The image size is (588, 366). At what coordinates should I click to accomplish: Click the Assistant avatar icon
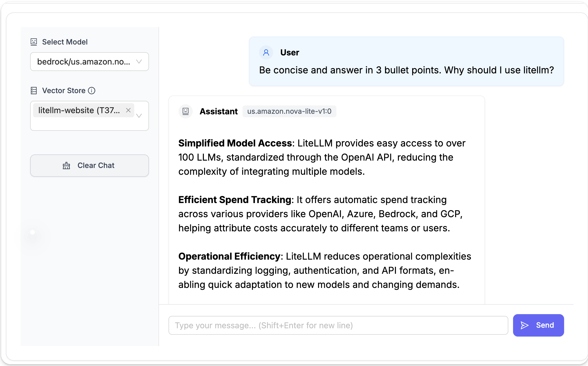pos(186,111)
